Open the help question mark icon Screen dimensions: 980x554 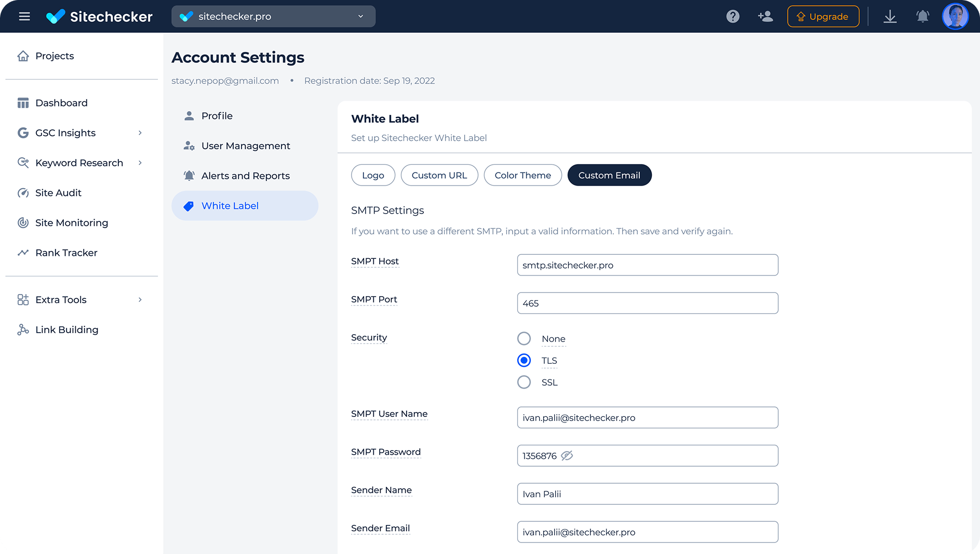point(733,17)
